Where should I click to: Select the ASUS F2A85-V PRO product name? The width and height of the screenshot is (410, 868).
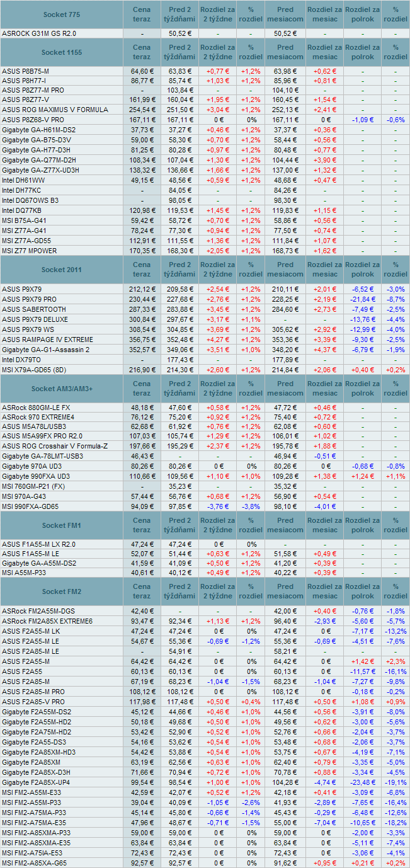point(33,702)
